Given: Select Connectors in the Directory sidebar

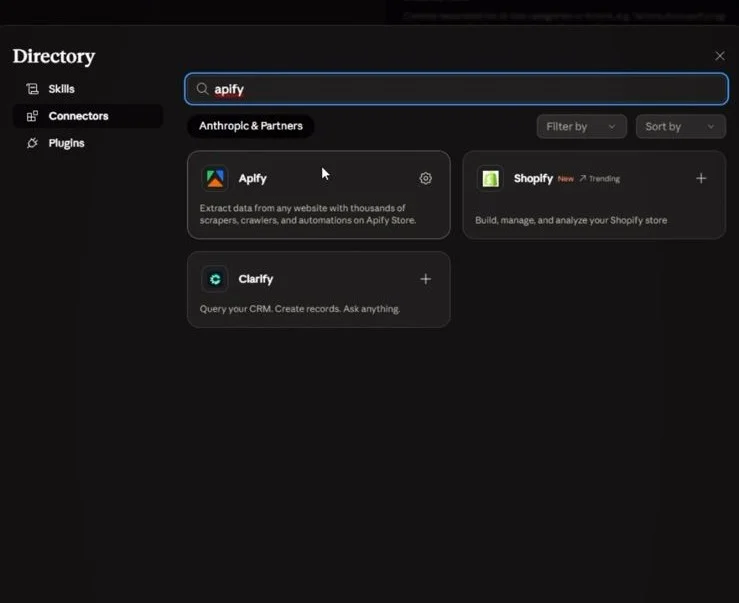Looking at the screenshot, I should coord(88,116).
